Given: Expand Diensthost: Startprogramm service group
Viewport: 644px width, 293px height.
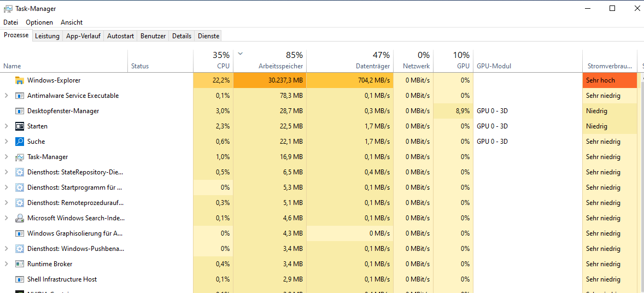Looking at the screenshot, I should coord(6,187).
